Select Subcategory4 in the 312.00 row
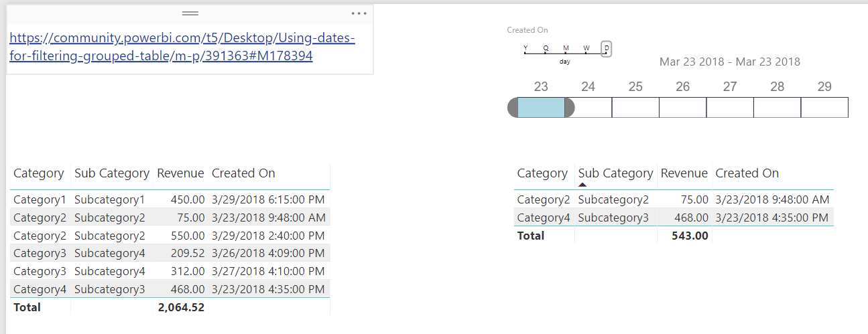This screenshot has width=868, height=334. click(110, 271)
